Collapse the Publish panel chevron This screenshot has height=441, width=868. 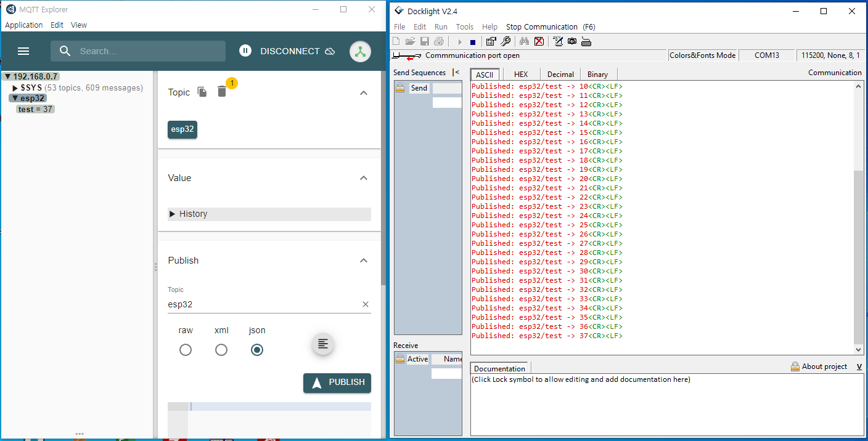[364, 261]
